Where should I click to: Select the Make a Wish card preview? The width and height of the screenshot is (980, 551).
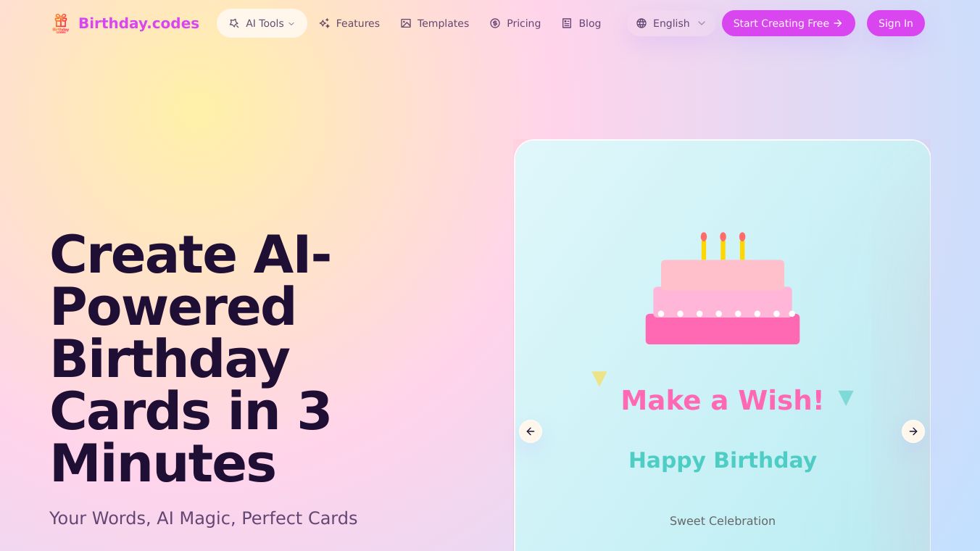(x=723, y=346)
